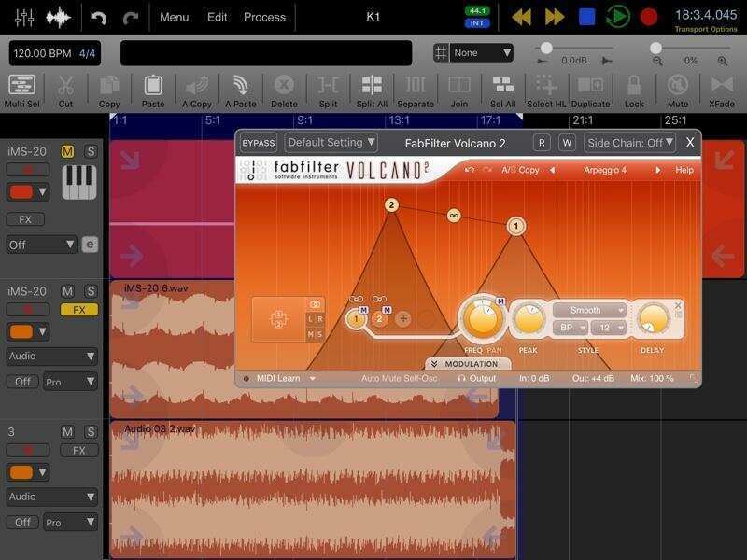Solo the first iMS-20 track
The width and height of the screenshot is (747, 560).
[90, 151]
